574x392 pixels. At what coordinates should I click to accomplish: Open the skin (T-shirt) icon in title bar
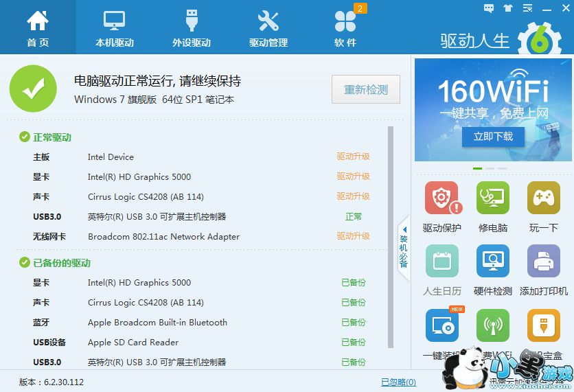(x=507, y=8)
